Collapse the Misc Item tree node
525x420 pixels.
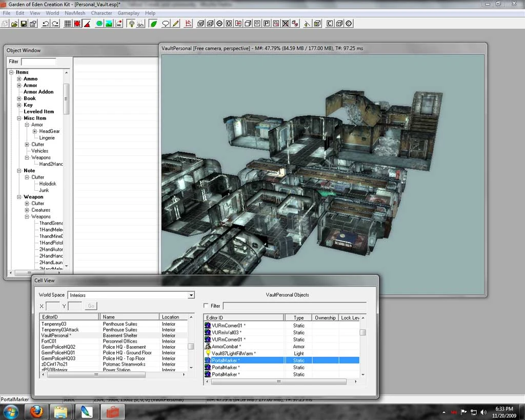pos(19,118)
